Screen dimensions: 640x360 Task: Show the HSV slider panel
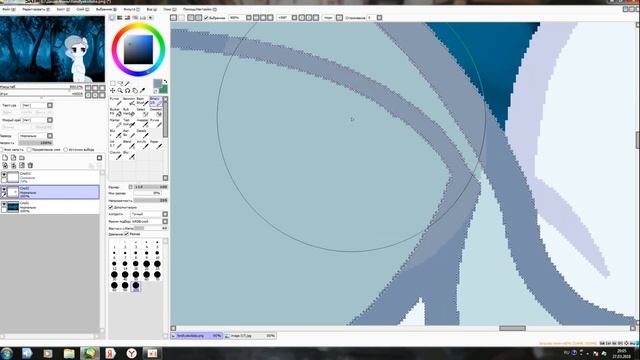(127, 18)
